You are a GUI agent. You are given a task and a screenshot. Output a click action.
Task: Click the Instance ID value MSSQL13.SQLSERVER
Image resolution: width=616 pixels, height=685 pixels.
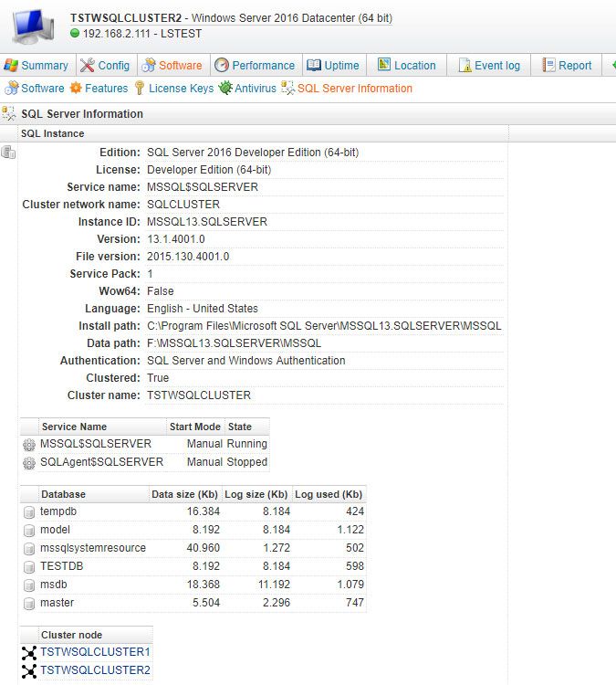[207, 222]
